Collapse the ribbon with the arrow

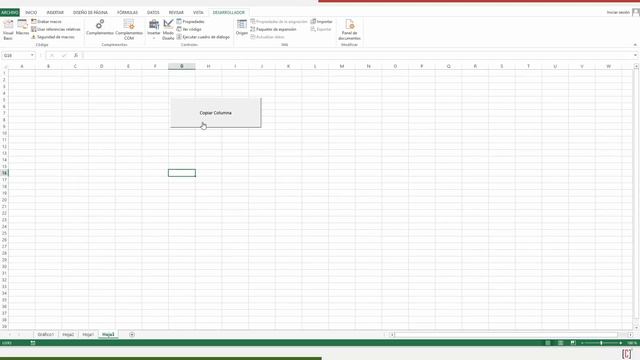(635, 44)
